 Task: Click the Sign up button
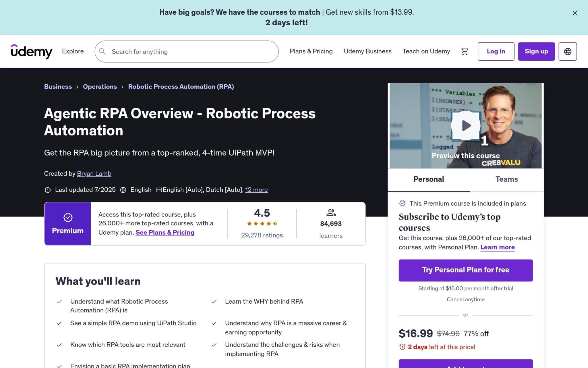click(x=536, y=51)
